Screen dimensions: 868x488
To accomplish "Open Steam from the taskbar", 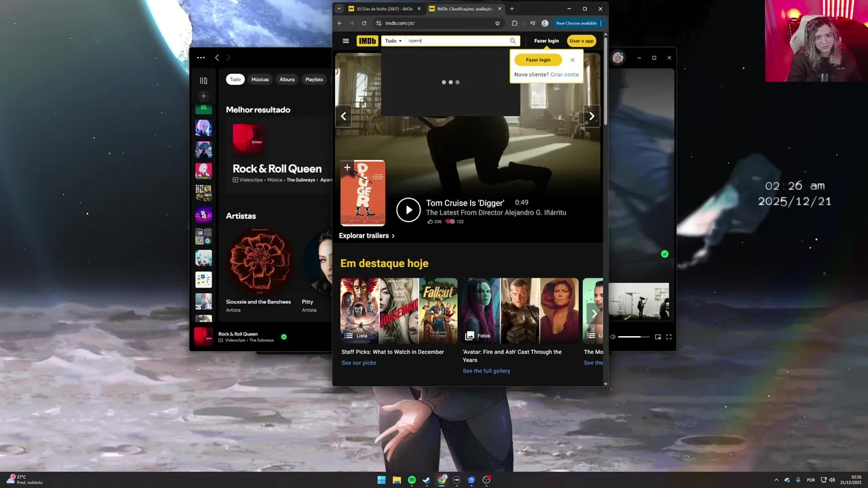I will coord(427,480).
